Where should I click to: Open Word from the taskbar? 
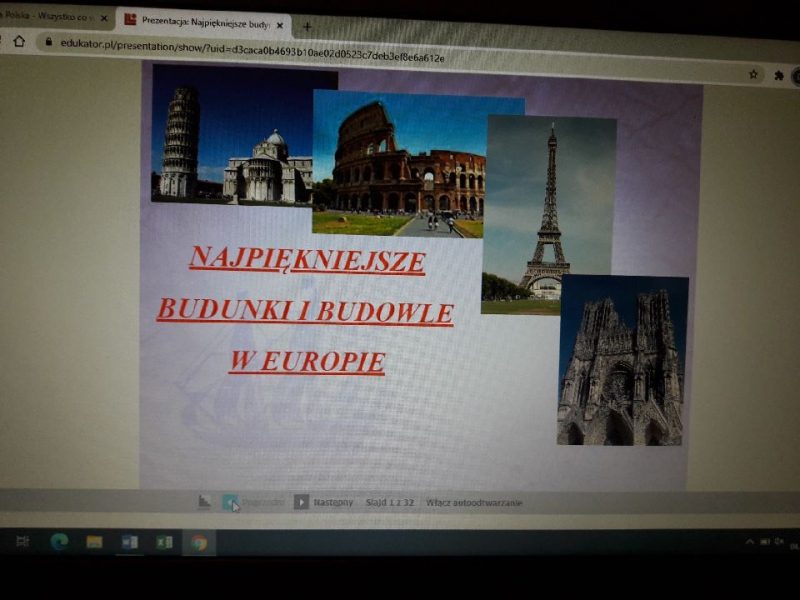tap(129, 542)
